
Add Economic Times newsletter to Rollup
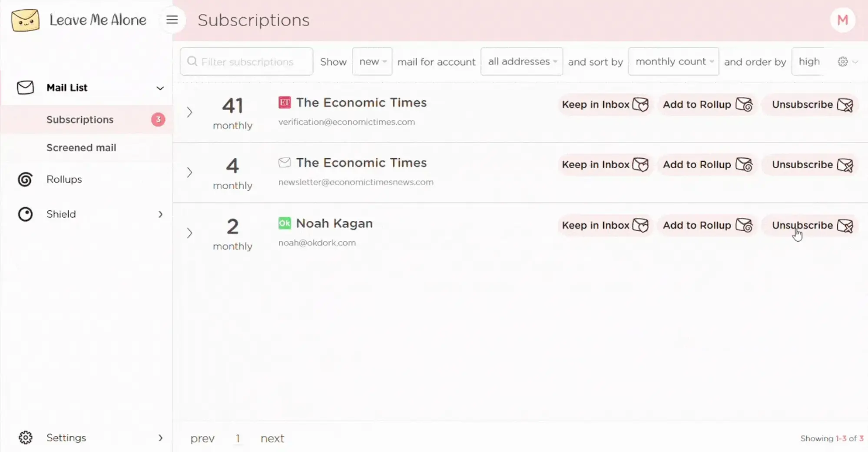pyautogui.click(x=707, y=165)
